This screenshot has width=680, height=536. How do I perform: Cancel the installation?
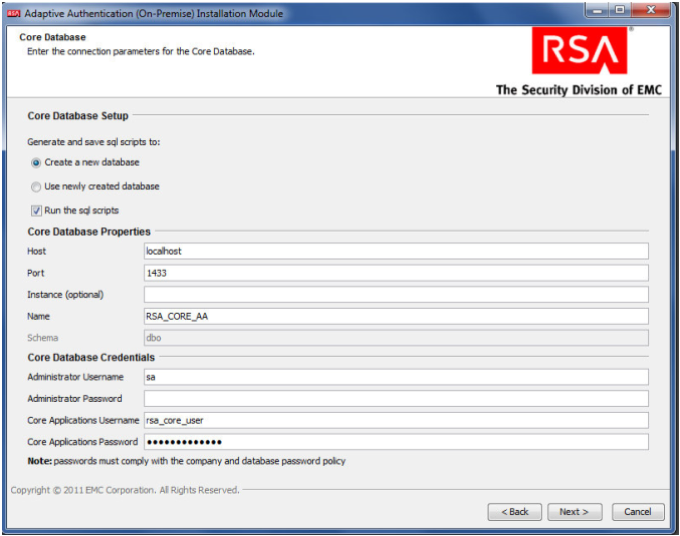(638, 512)
